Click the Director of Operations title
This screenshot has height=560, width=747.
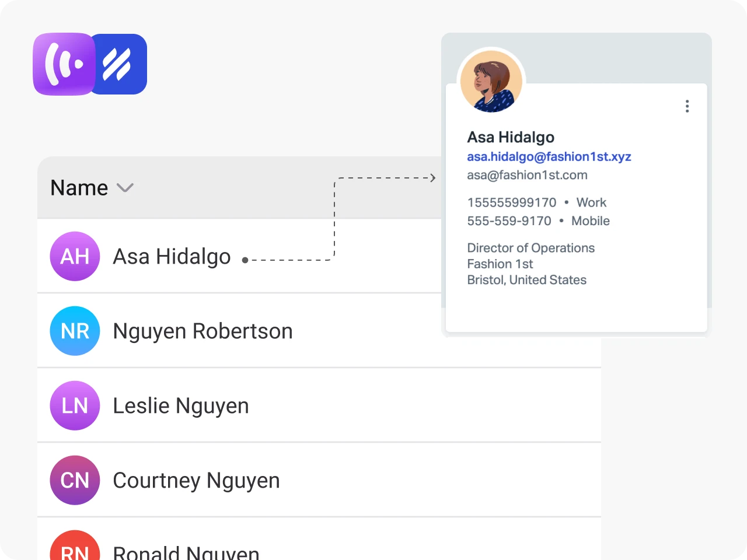pos(531,248)
